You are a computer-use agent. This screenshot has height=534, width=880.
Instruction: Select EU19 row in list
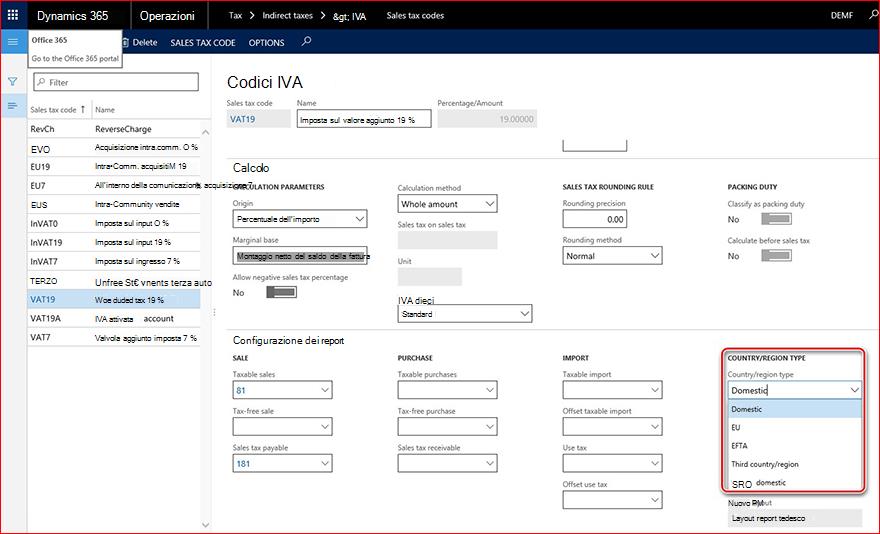click(114, 167)
